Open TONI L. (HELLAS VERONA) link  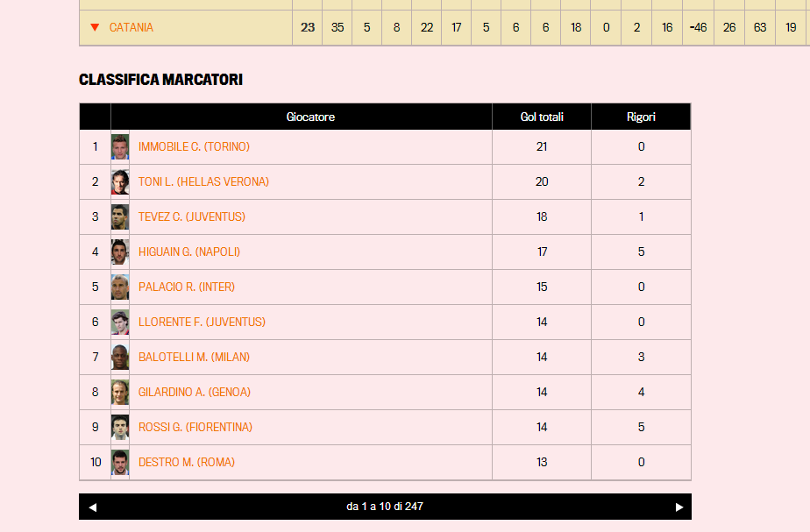tap(203, 181)
